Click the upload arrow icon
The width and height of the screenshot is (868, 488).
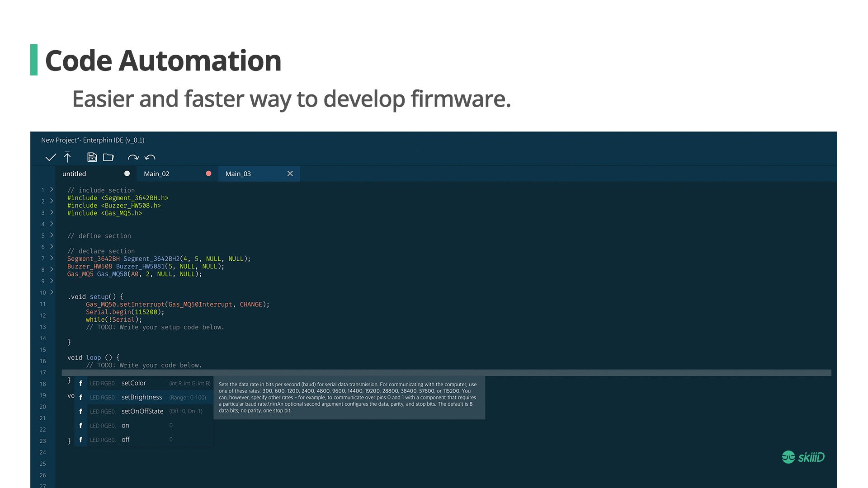tap(67, 157)
